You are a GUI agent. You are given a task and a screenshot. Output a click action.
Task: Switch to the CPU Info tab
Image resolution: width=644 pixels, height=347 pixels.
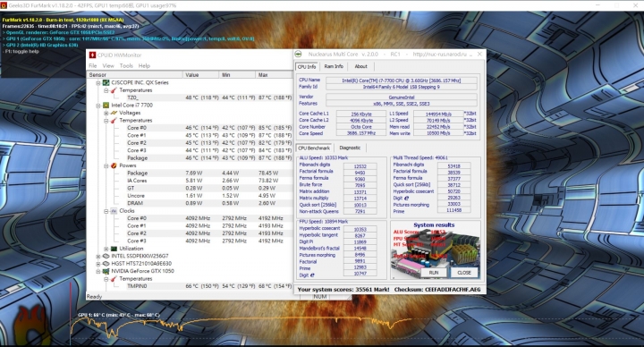pos(307,66)
